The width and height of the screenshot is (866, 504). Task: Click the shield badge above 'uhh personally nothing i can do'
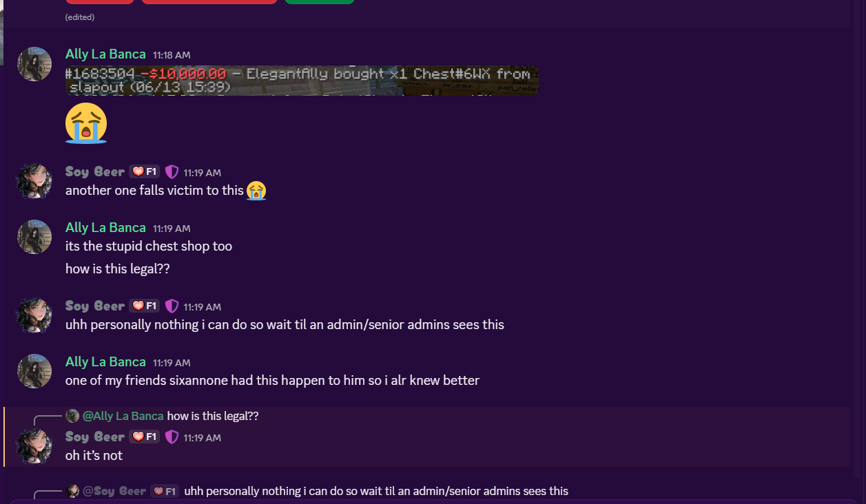(x=172, y=306)
